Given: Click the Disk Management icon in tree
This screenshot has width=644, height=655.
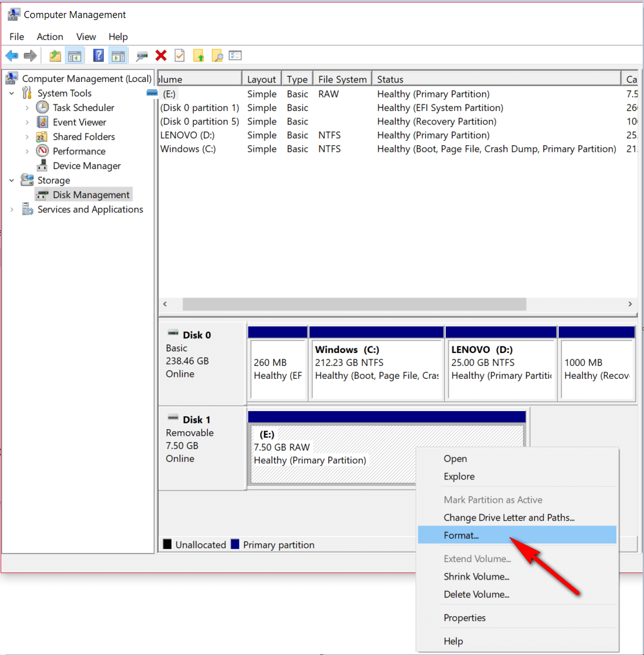Looking at the screenshot, I should click(x=42, y=195).
